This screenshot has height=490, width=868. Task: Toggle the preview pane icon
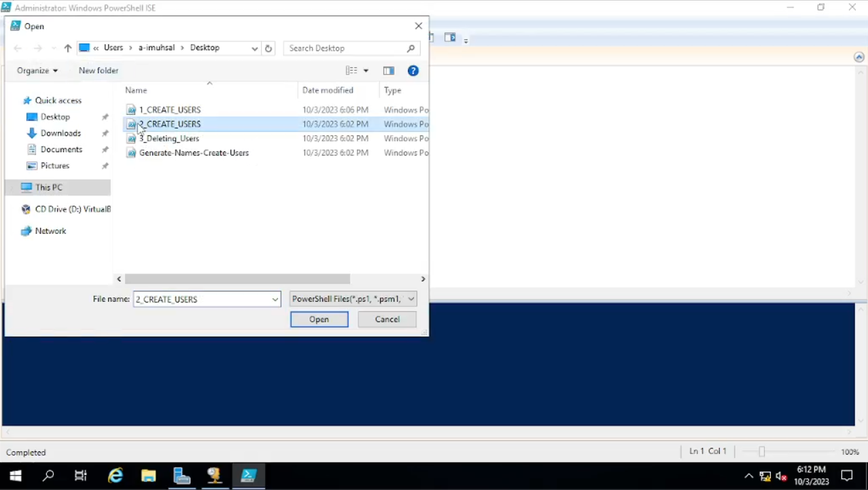(388, 71)
